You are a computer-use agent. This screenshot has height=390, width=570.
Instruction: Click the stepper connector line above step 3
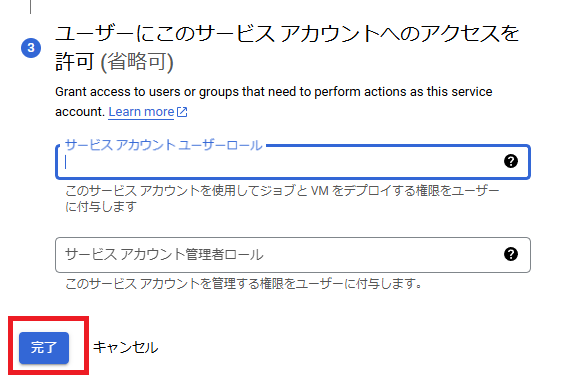pyautogui.click(x=31, y=7)
